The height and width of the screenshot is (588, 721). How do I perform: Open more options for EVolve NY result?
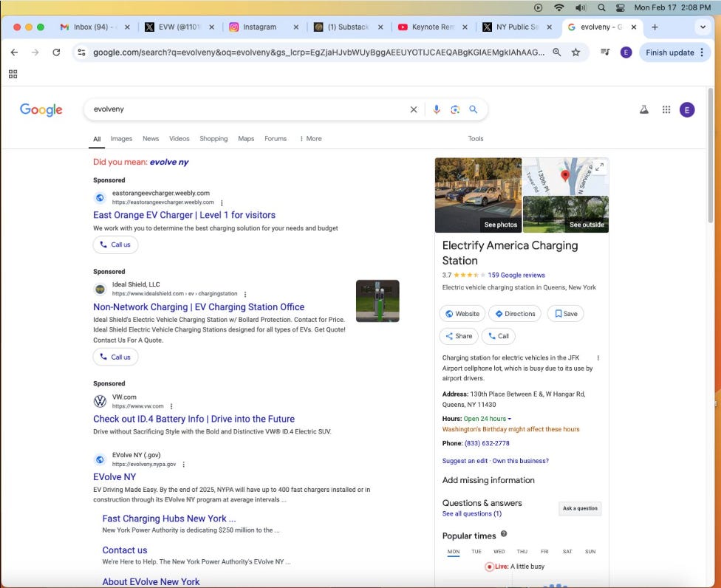coord(183,465)
